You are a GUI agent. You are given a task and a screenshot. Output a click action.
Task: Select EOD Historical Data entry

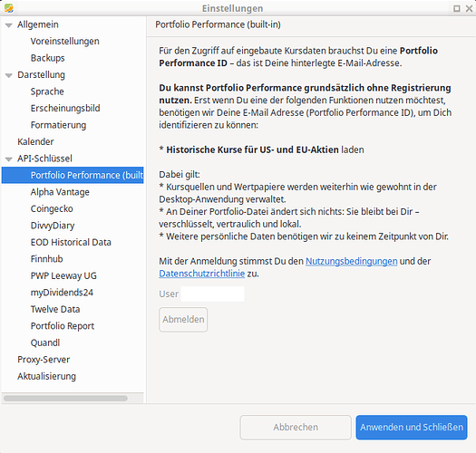point(71,242)
